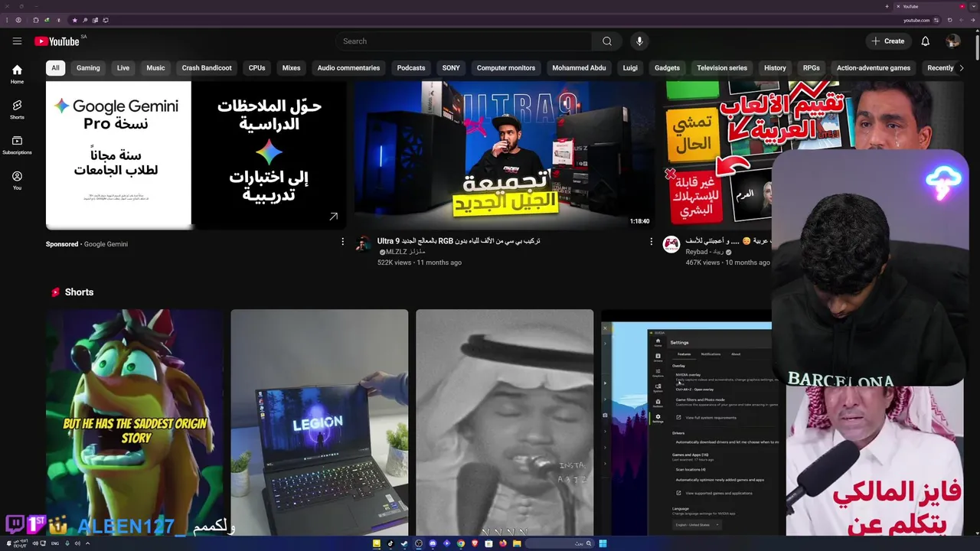The width and height of the screenshot is (980, 551).
Task: Open the Windows Start button on the taskbar
Action: [x=603, y=543]
